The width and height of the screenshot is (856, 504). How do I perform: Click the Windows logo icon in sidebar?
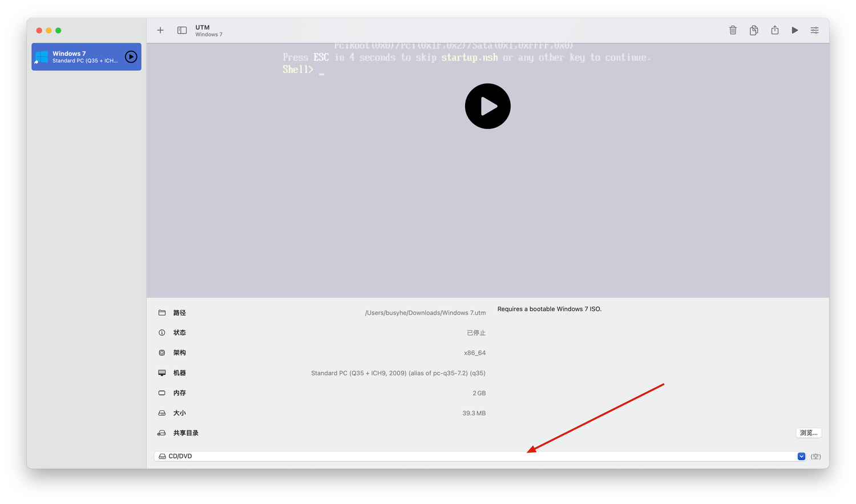pos(41,57)
